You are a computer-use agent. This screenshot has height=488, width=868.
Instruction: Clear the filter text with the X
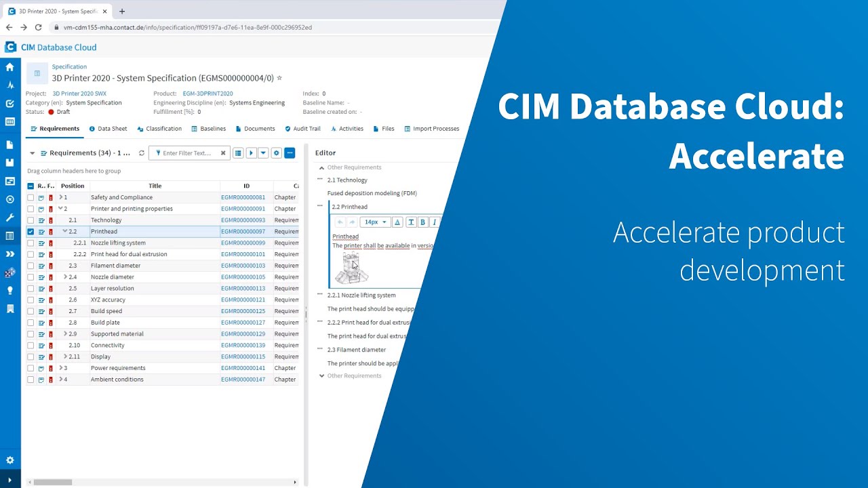pyautogui.click(x=223, y=153)
